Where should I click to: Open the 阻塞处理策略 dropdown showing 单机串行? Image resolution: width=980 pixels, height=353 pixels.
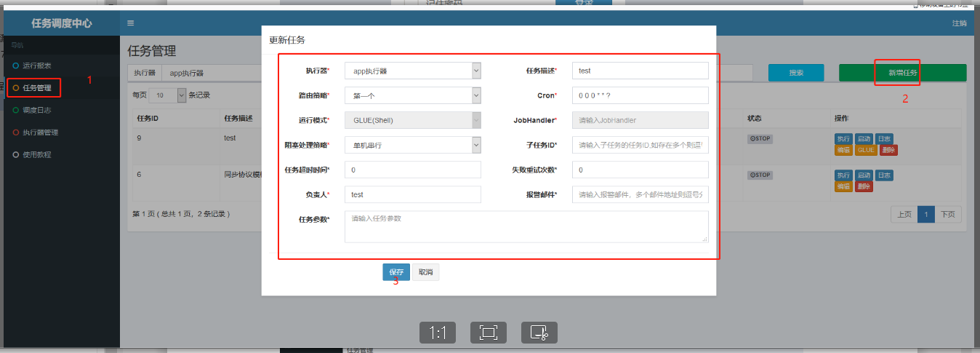pyautogui.click(x=413, y=145)
